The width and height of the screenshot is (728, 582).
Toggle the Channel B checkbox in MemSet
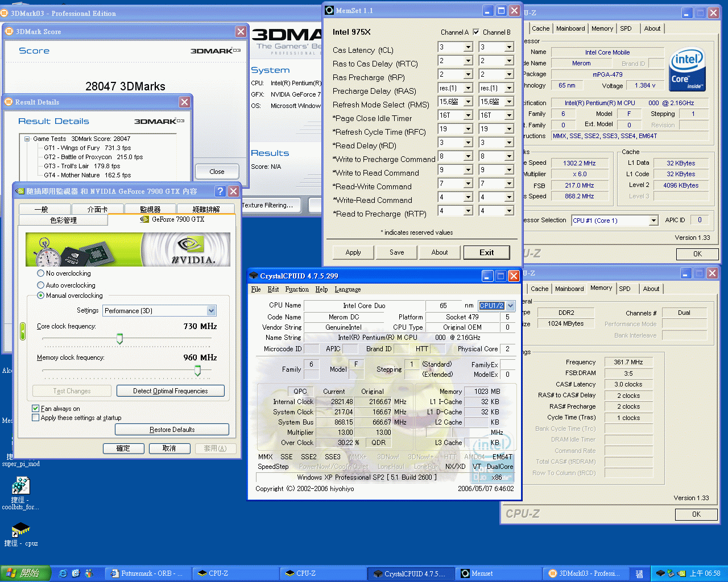476,32
